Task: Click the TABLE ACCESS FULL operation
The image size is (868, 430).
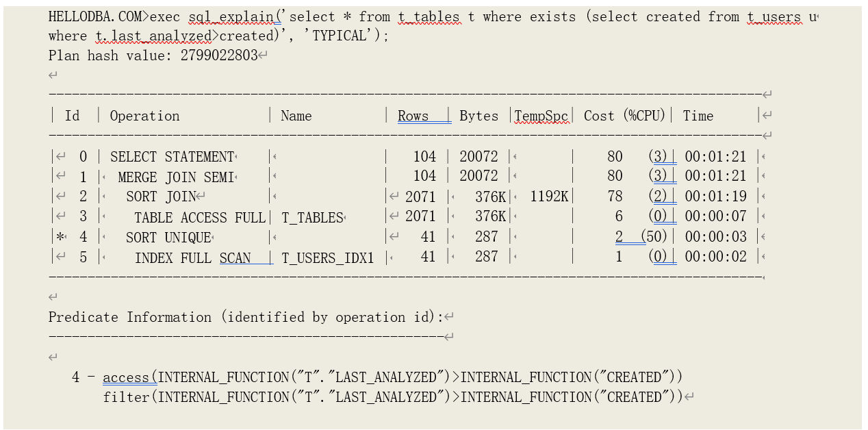Action: tap(199, 218)
